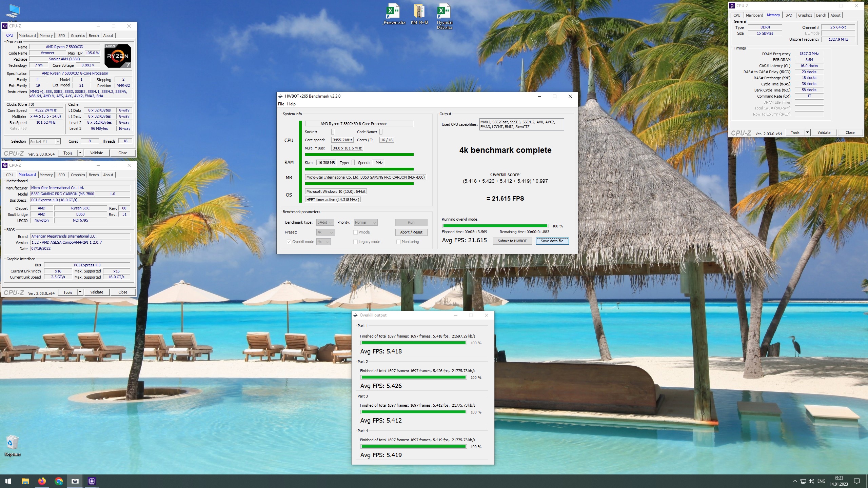868x488 pixels.
Task: Click the CPU-Z title icon in the Mainboard window
Action: (5, 165)
